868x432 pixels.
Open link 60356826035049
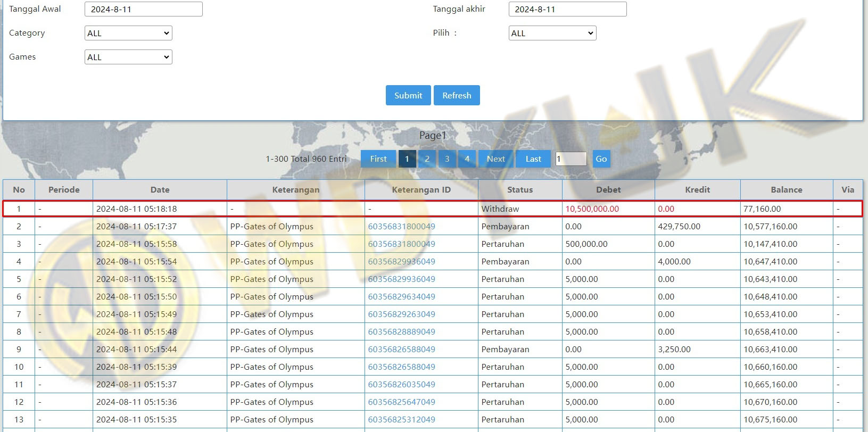tap(401, 384)
